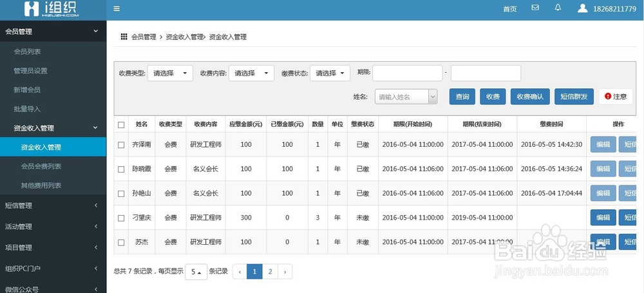Select all rows with header checkbox
Image resolution: width=644 pixels, height=293 pixels.
click(x=121, y=124)
